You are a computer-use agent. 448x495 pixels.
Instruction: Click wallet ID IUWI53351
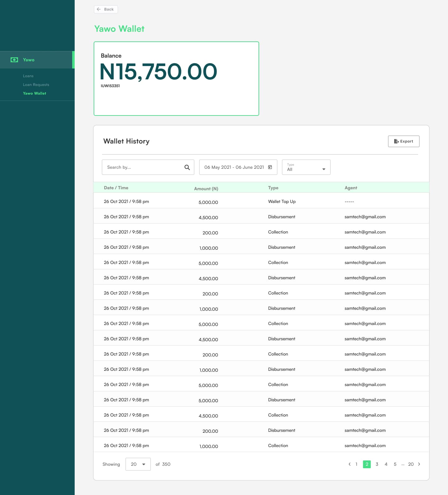(x=110, y=86)
